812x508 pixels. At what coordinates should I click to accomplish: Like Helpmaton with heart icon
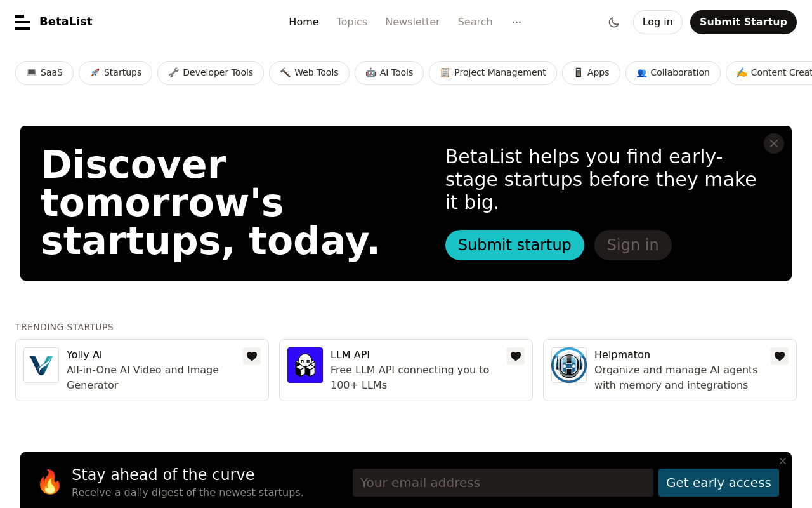click(780, 356)
